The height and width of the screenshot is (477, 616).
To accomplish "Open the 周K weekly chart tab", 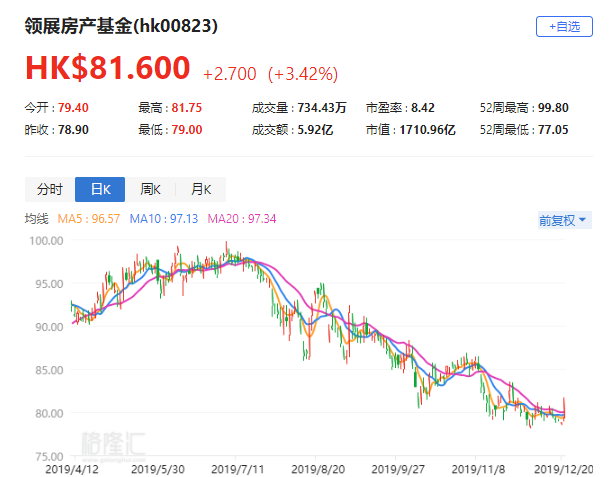I will (151, 190).
